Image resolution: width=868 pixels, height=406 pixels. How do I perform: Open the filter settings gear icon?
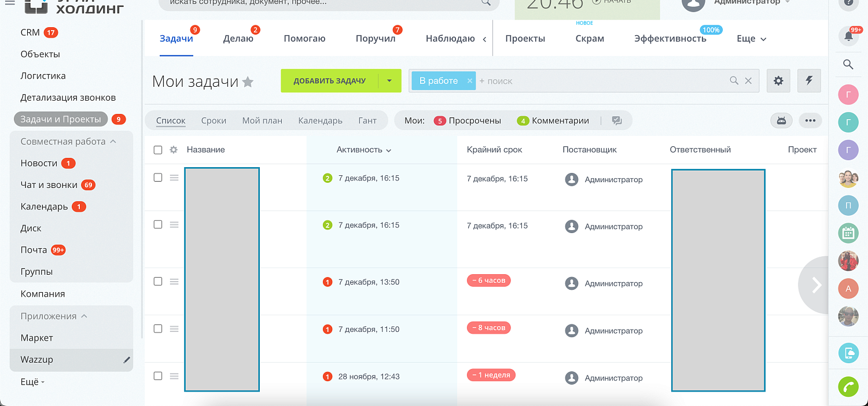coord(778,80)
